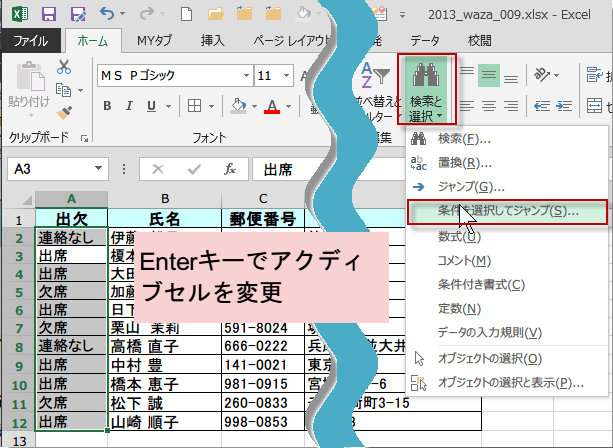Choose 数式(U) menu item
This screenshot has width=613, height=448.
(507, 237)
